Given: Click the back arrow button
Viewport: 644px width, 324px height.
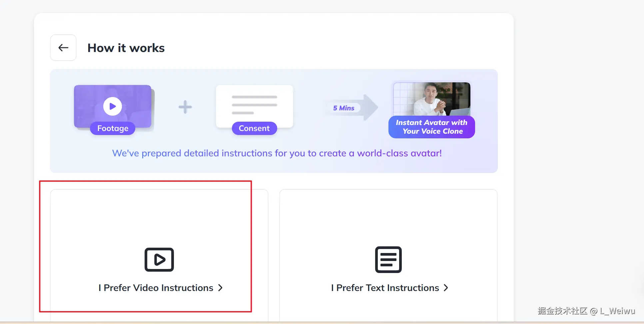Looking at the screenshot, I should click(x=63, y=48).
